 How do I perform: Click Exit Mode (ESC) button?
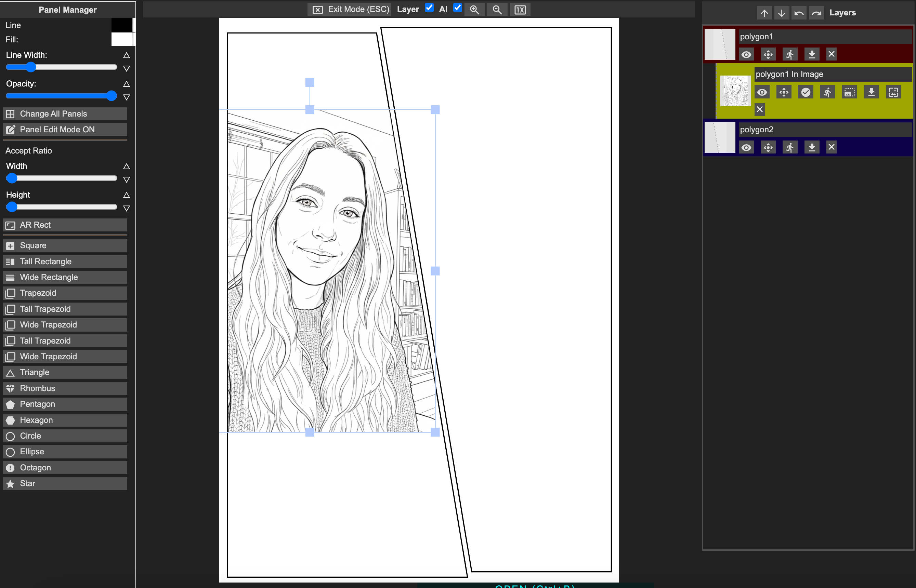point(350,10)
